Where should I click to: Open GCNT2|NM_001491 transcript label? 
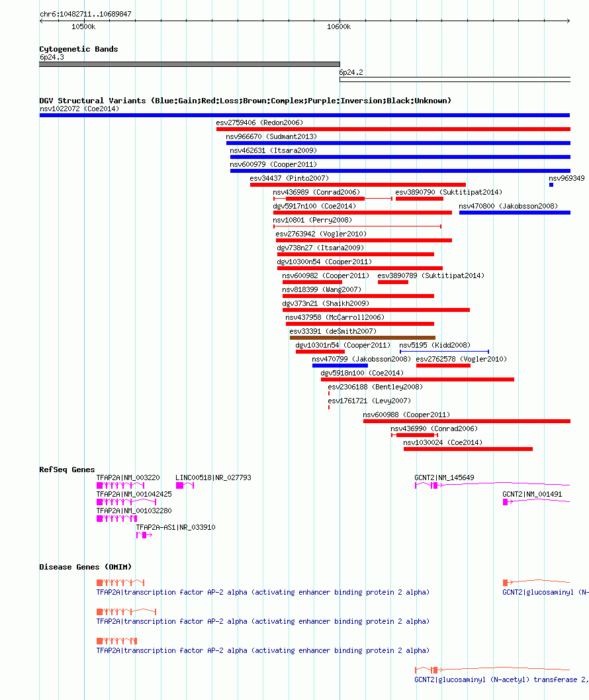[x=532, y=494]
